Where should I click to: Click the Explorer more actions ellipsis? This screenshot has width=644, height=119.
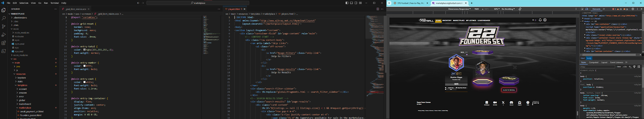click(56, 9)
